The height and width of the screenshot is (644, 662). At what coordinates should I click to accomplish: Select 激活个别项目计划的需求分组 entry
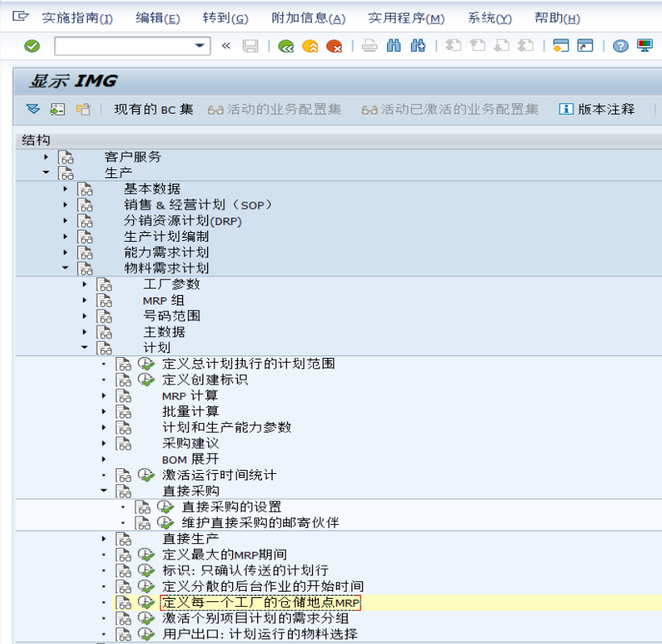pyautogui.click(x=256, y=618)
